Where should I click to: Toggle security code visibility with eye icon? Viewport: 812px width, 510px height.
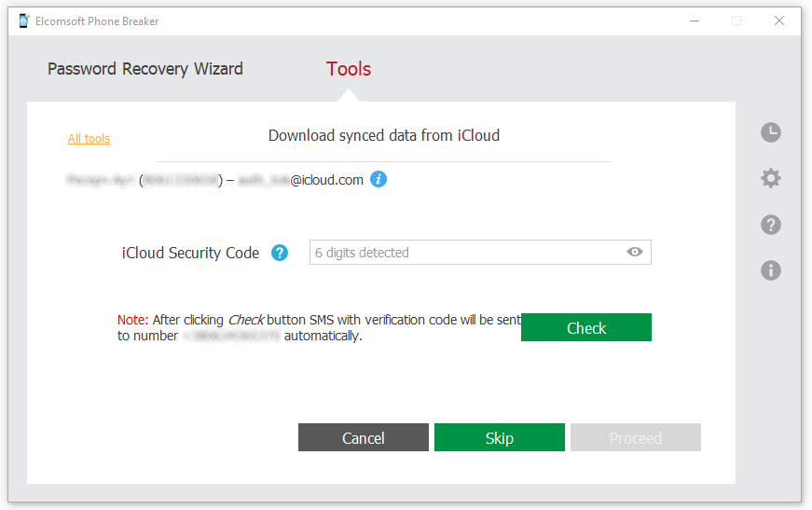(635, 252)
